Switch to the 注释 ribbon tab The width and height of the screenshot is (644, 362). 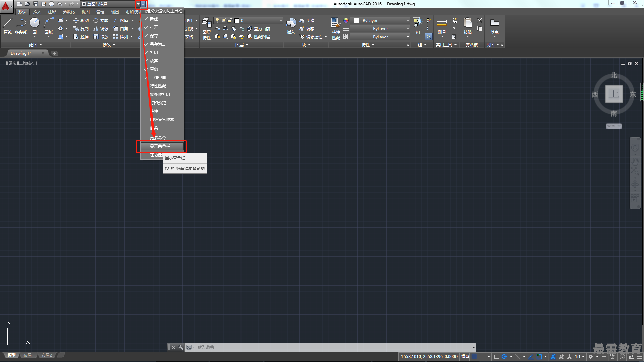[x=52, y=12]
